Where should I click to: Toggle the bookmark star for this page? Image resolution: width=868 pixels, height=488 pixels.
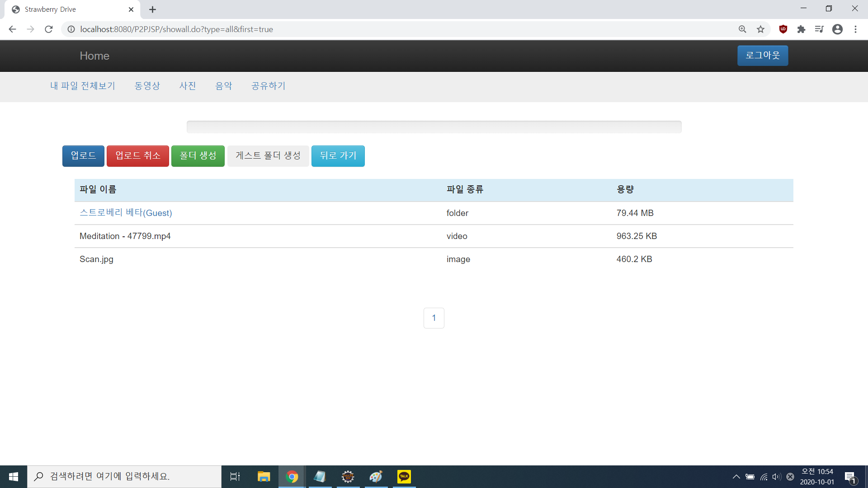(x=760, y=29)
